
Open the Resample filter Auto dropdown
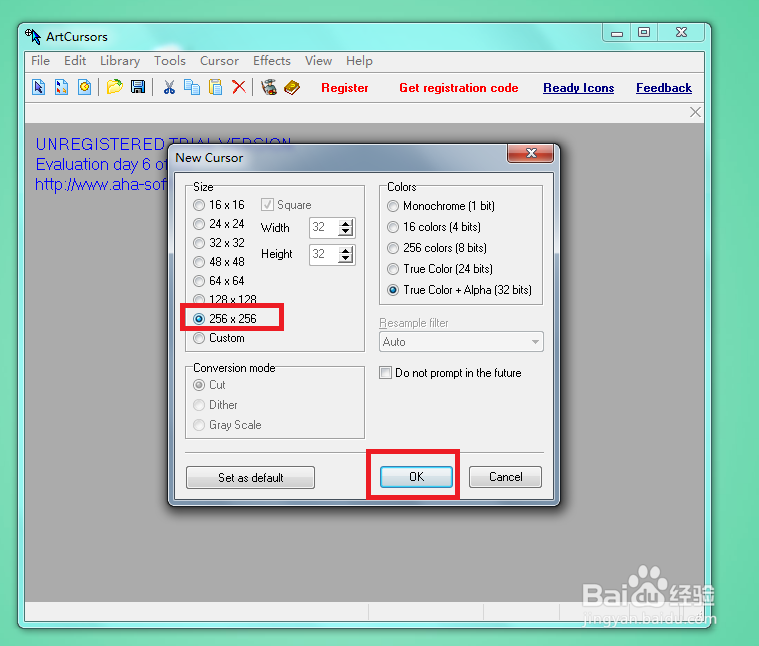coord(461,342)
